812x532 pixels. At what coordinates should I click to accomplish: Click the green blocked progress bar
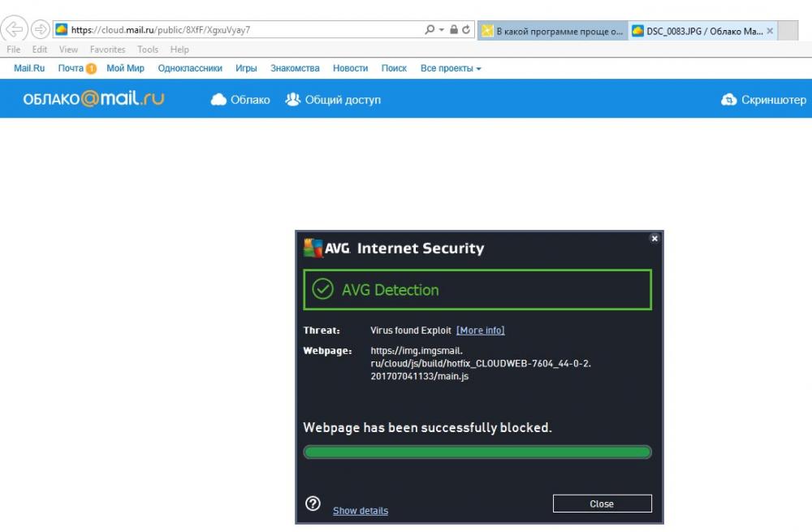(x=477, y=452)
